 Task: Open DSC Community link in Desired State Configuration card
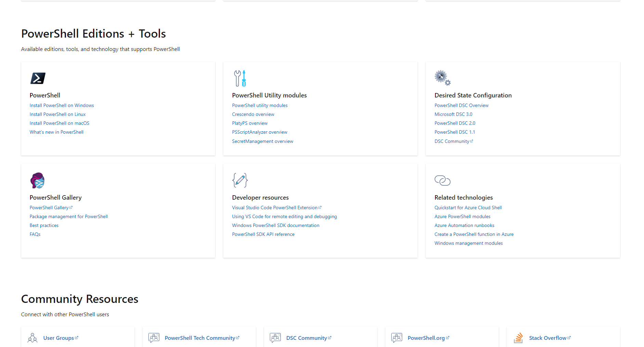tap(452, 141)
